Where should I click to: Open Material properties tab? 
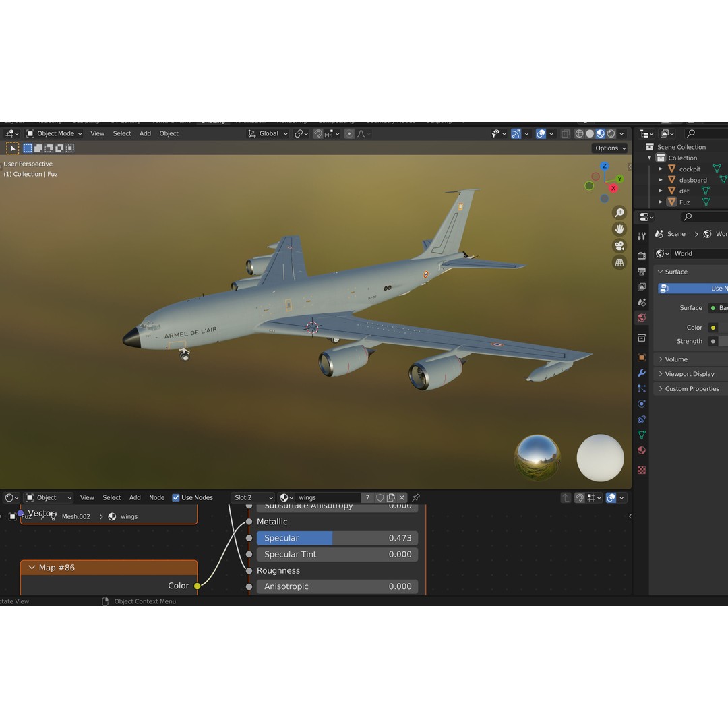[642, 450]
